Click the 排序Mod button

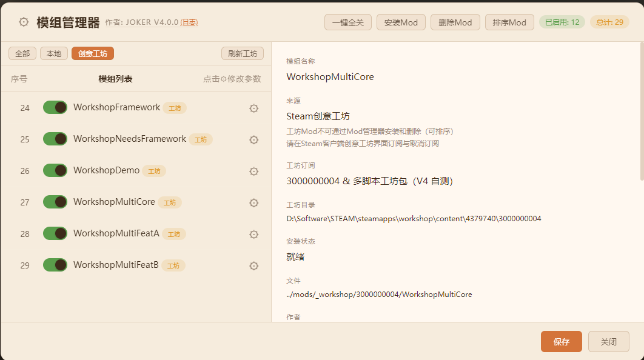[509, 22]
